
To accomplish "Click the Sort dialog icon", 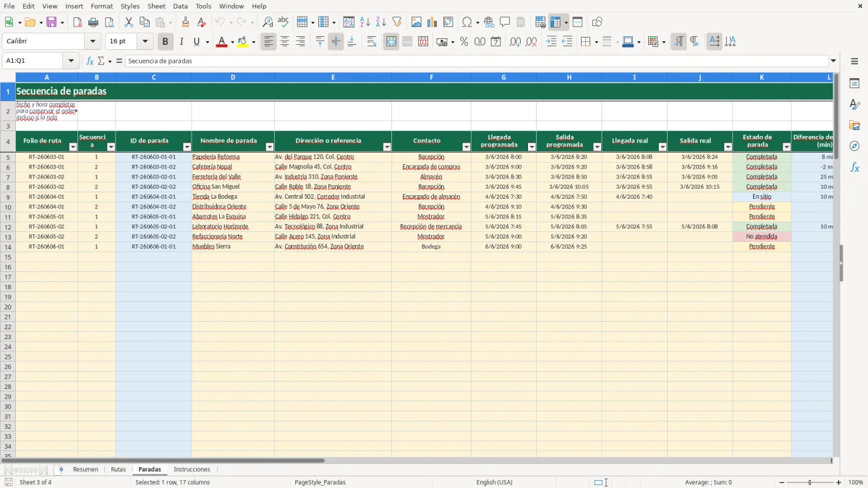I will click(x=349, y=22).
